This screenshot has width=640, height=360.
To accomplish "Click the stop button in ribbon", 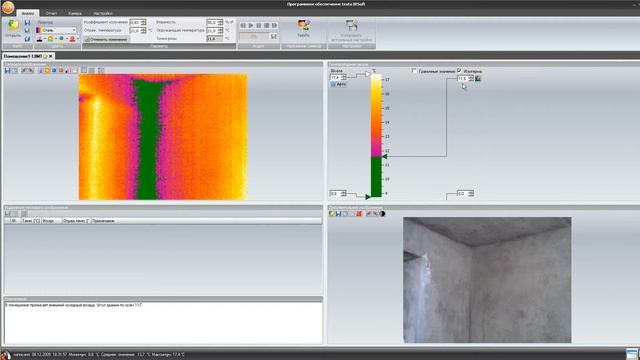I will 267,25.
